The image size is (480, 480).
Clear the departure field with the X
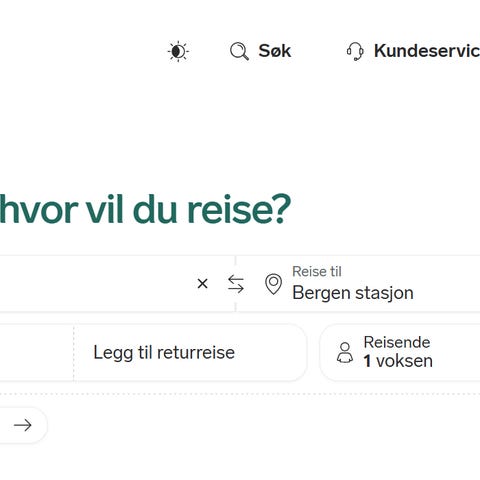202,284
